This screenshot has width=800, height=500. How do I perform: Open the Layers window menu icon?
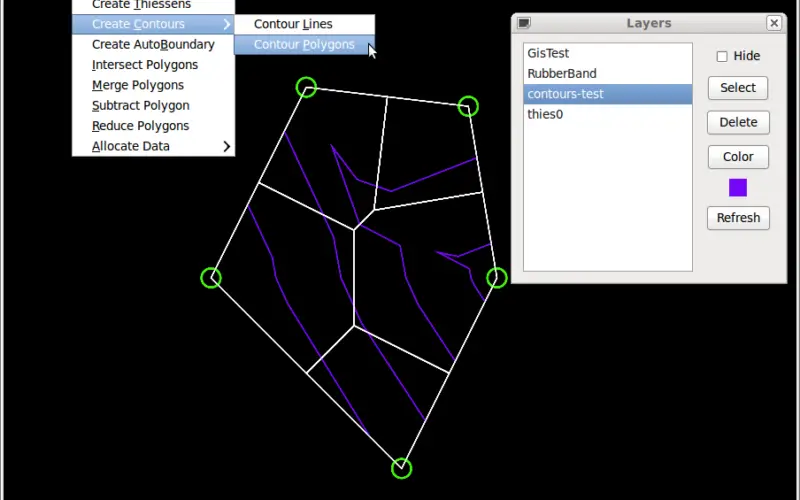(524, 23)
